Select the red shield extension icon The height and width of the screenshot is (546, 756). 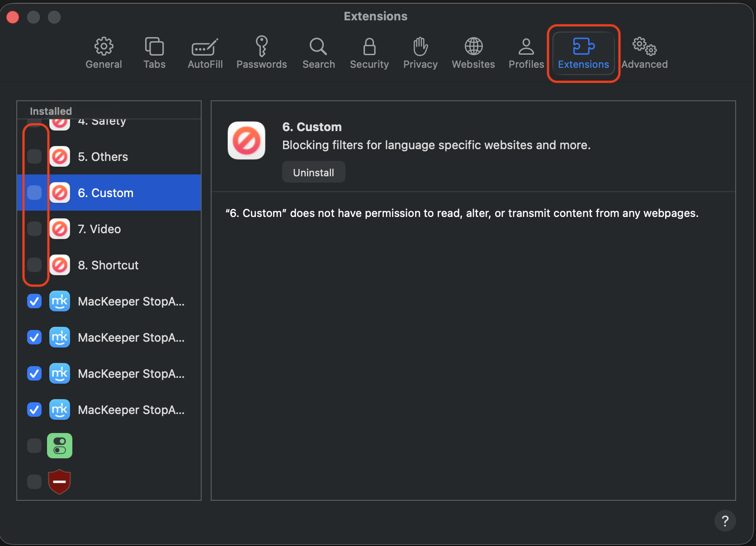click(60, 482)
